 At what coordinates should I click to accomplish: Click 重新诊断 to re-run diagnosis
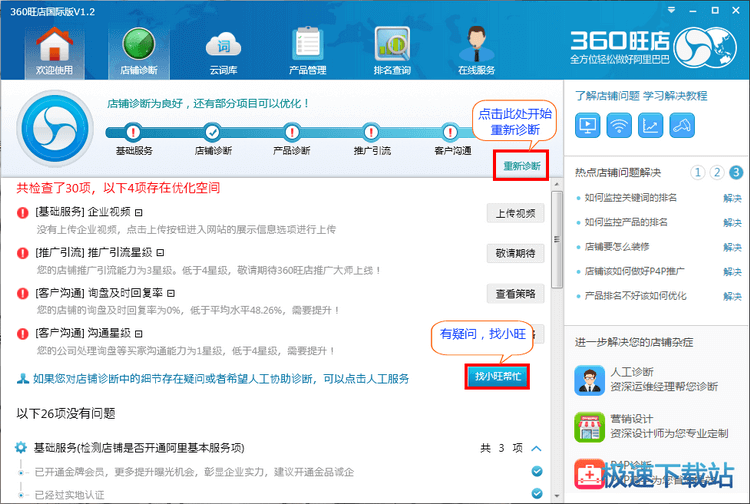[x=521, y=166]
